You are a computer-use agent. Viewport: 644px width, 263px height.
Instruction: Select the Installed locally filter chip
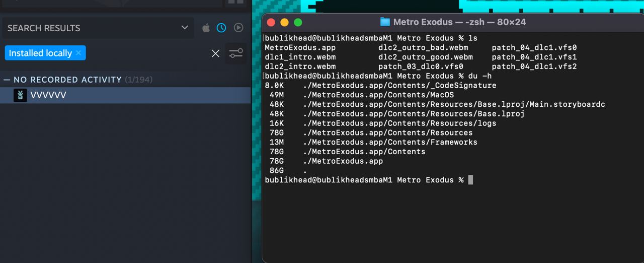[x=45, y=53]
